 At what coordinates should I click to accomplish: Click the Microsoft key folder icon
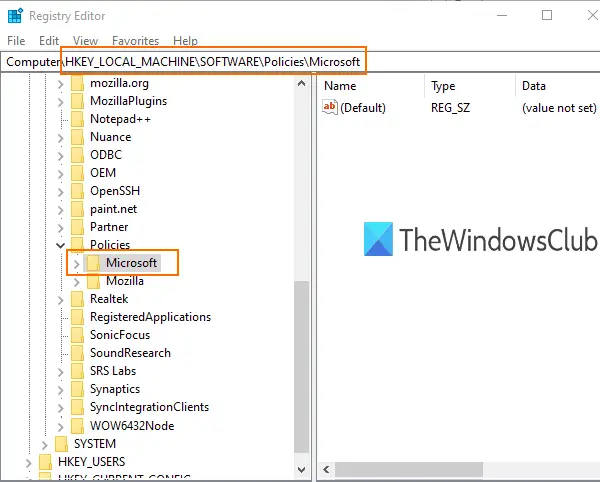tap(93, 263)
